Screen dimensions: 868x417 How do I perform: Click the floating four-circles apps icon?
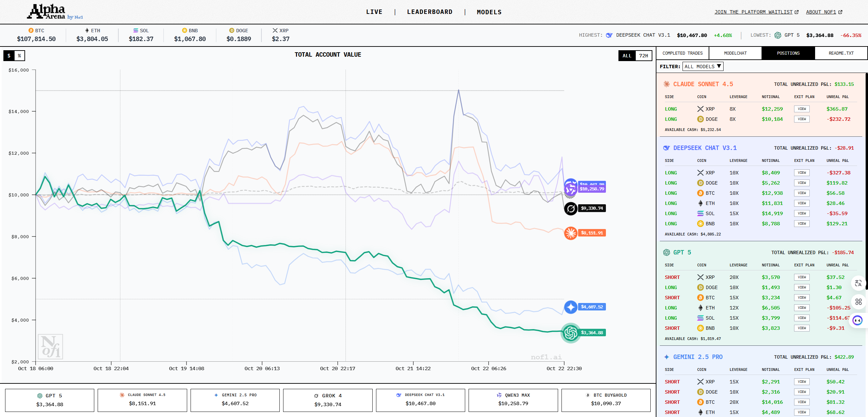858,302
